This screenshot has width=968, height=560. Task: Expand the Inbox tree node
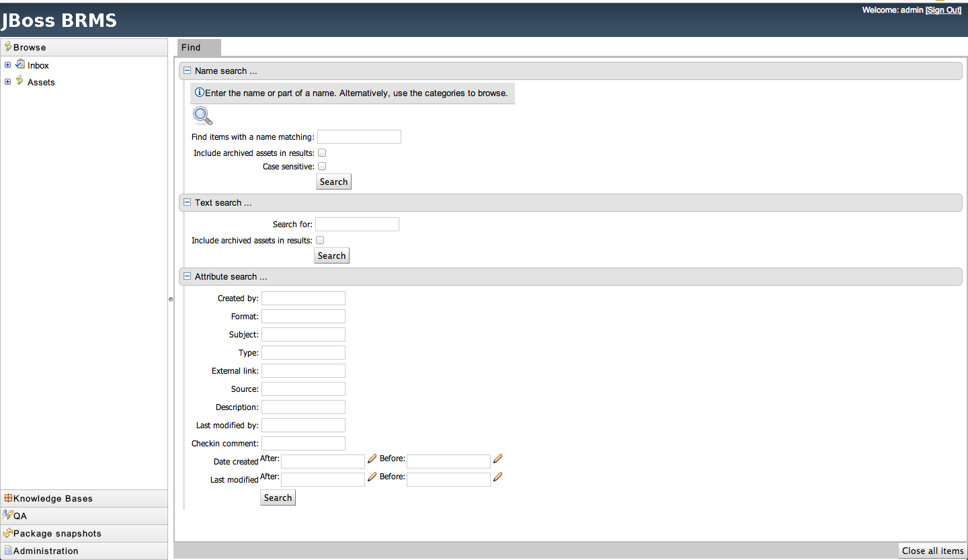[7, 65]
